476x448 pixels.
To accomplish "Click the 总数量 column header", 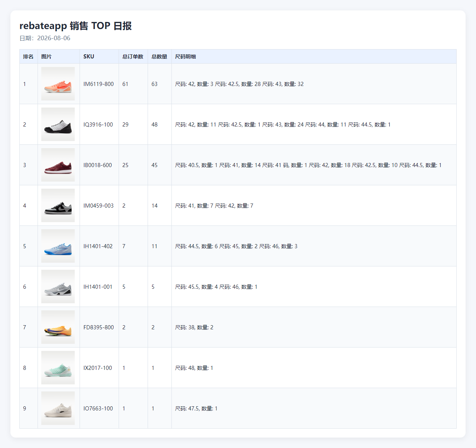I will pyautogui.click(x=160, y=57).
